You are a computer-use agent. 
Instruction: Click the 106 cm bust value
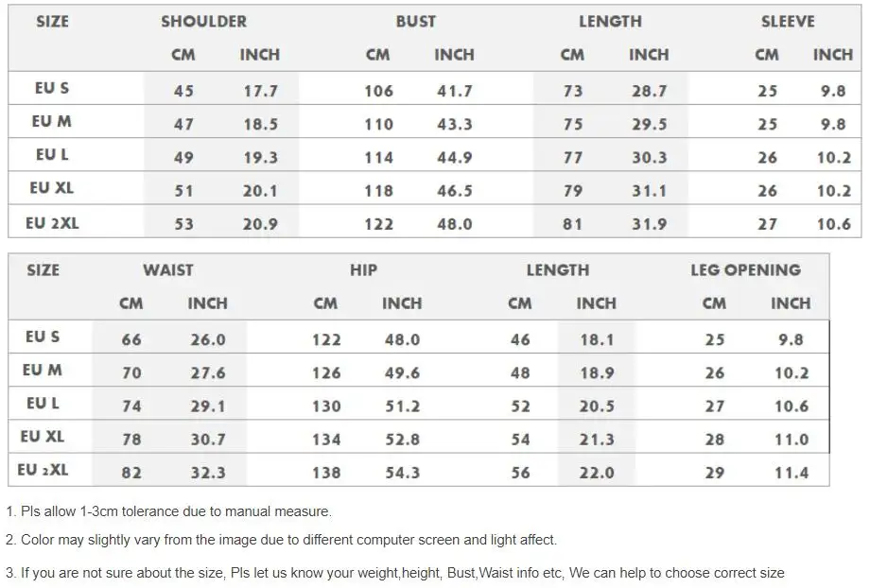pos(378,92)
